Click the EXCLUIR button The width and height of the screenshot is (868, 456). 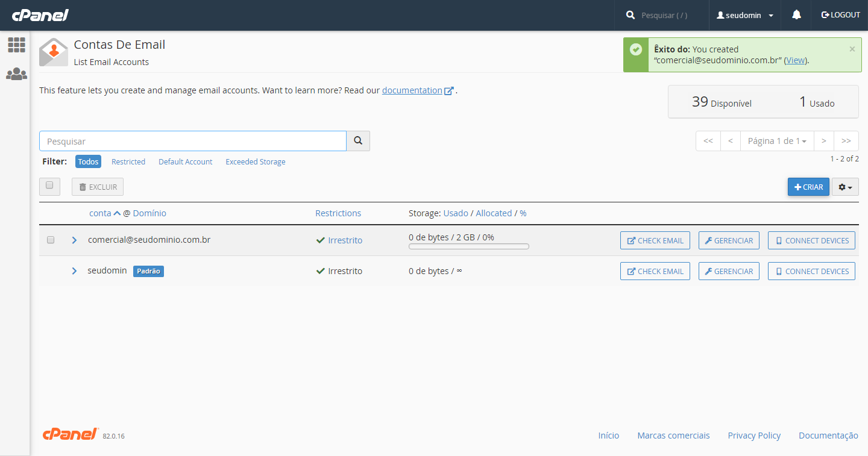pos(98,187)
